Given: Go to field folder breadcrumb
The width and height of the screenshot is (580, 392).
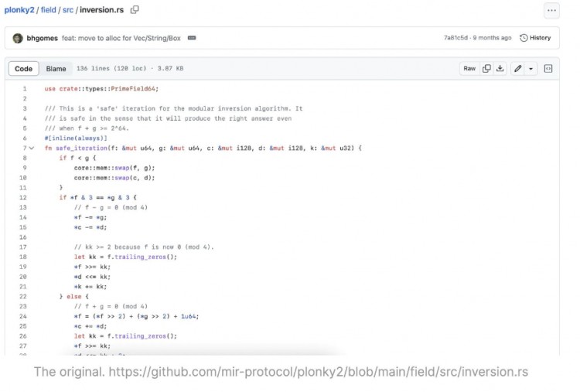Looking at the screenshot, I should pyautogui.click(x=49, y=10).
